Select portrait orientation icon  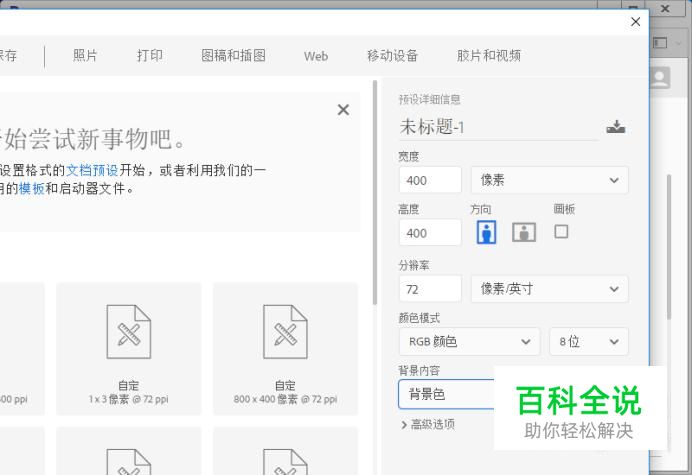(486, 232)
